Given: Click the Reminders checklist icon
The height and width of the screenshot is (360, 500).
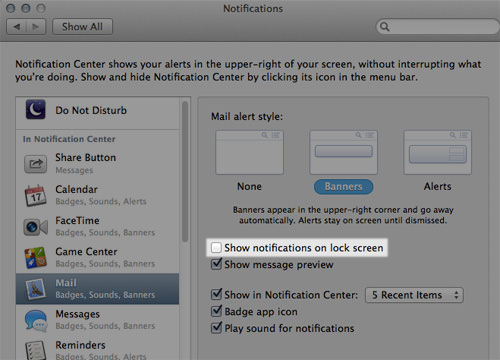Looking at the screenshot, I should coord(35,350).
